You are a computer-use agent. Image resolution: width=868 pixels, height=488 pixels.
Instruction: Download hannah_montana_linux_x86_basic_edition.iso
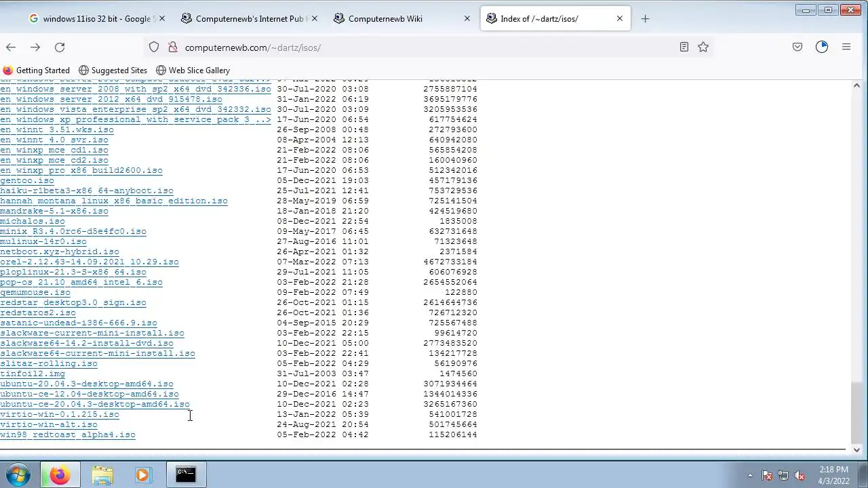pos(114,201)
